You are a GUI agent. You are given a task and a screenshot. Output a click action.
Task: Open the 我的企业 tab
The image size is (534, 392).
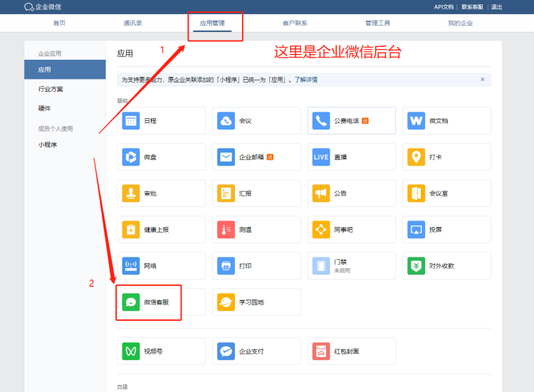click(461, 23)
